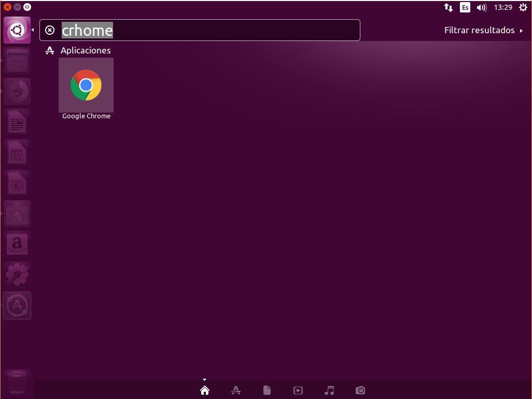Switch to the Applications lens
Screen dimensions: 532x399
pos(236,390)
